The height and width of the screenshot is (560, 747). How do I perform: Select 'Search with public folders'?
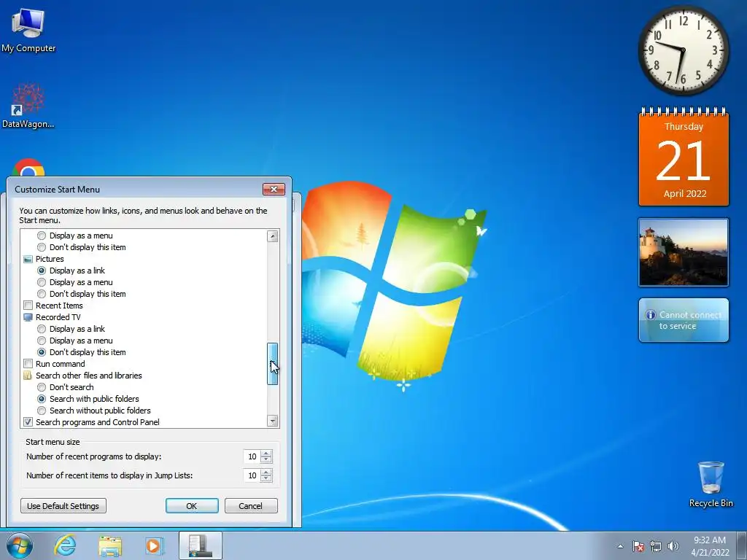tap(42, 399)
